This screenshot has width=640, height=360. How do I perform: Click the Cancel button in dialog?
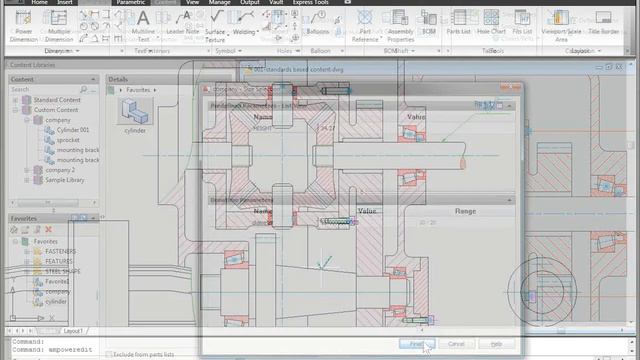coord(456,344)
